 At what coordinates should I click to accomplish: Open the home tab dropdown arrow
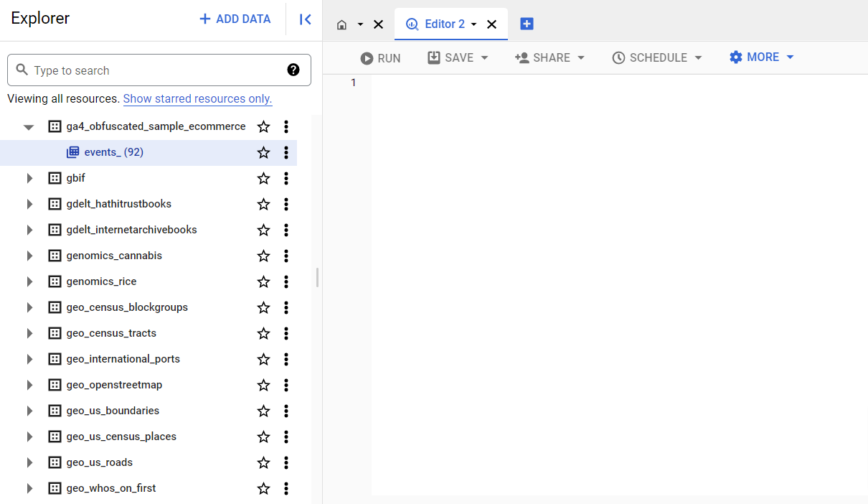360,24
